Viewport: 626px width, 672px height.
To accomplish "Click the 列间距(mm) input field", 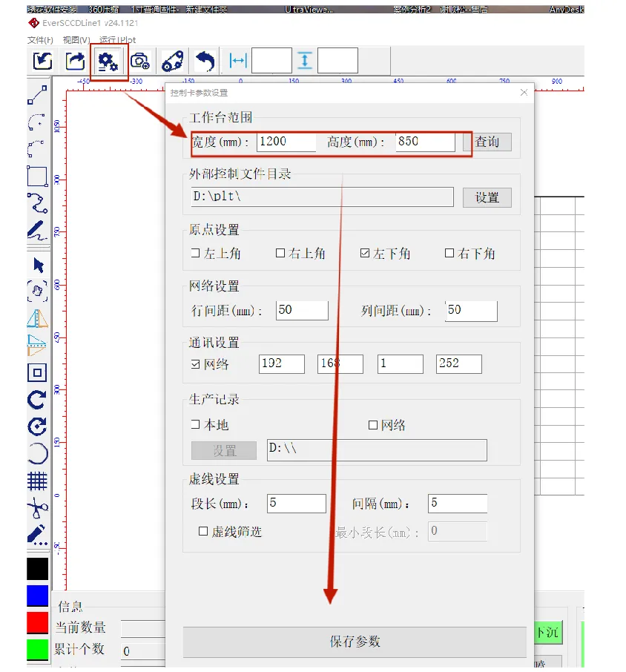I will point(471,311).
